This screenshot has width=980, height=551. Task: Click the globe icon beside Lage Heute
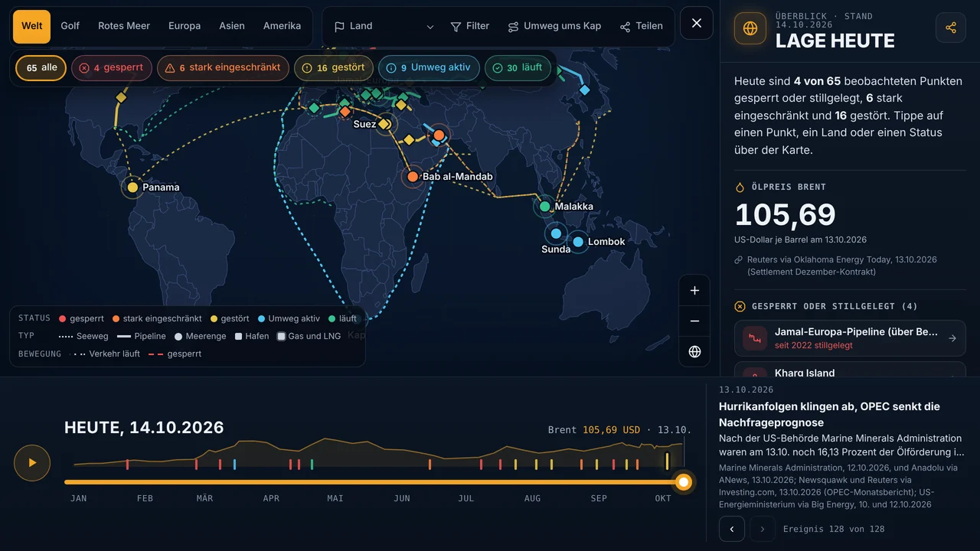(x=750, y=28)
